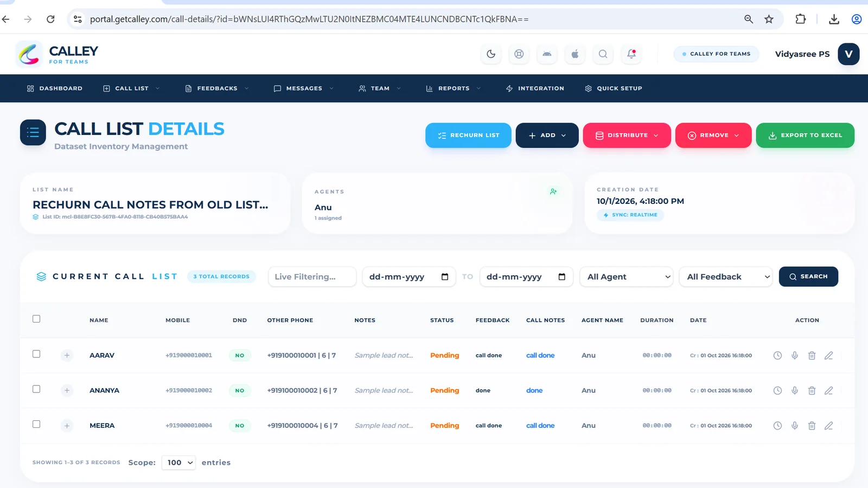Expand the AARAV row plus button

tap(67, 356)
